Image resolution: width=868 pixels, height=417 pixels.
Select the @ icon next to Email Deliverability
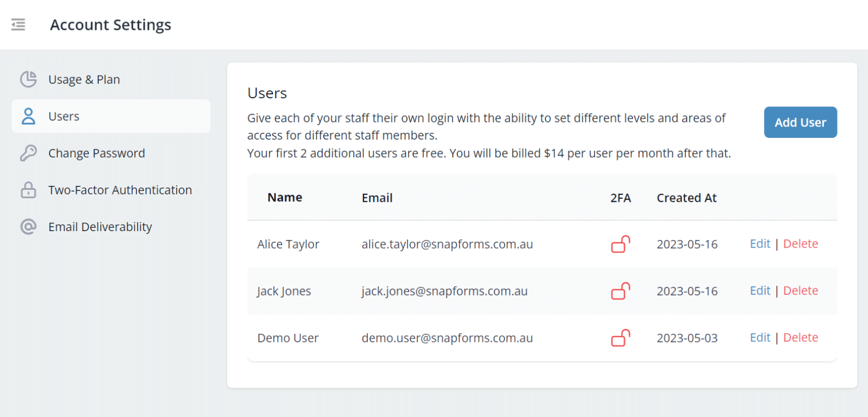point(28,227)
